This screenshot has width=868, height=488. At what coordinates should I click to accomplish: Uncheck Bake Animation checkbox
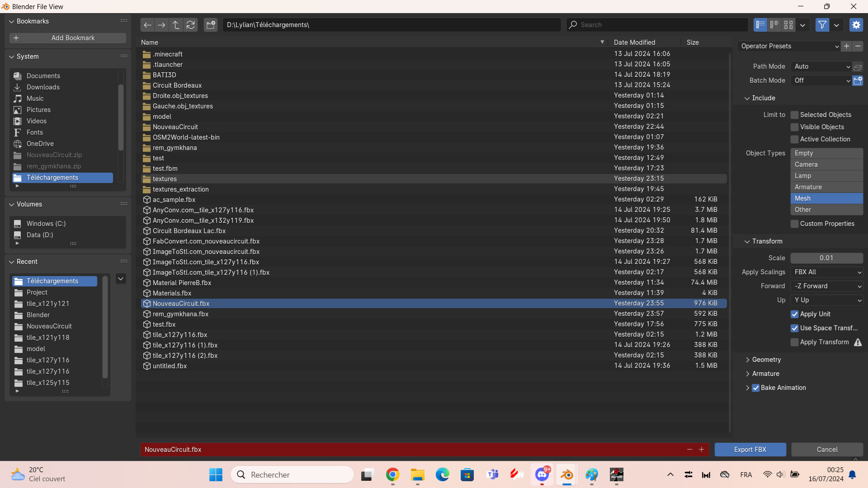[755, 388]
